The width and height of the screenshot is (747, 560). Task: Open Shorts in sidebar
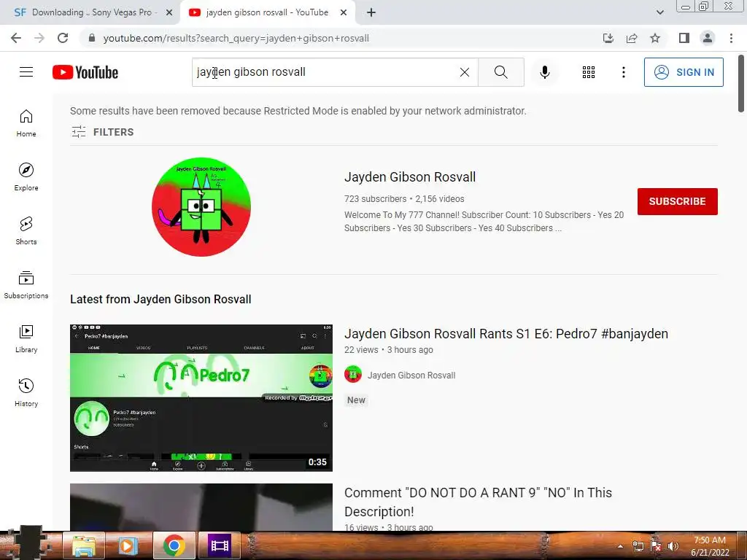coord(26,230)
